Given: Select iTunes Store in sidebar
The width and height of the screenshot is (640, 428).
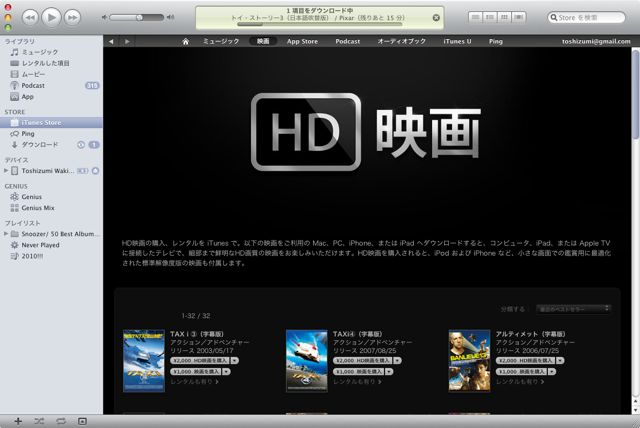Looking at the screenshot, I should 51,122.
